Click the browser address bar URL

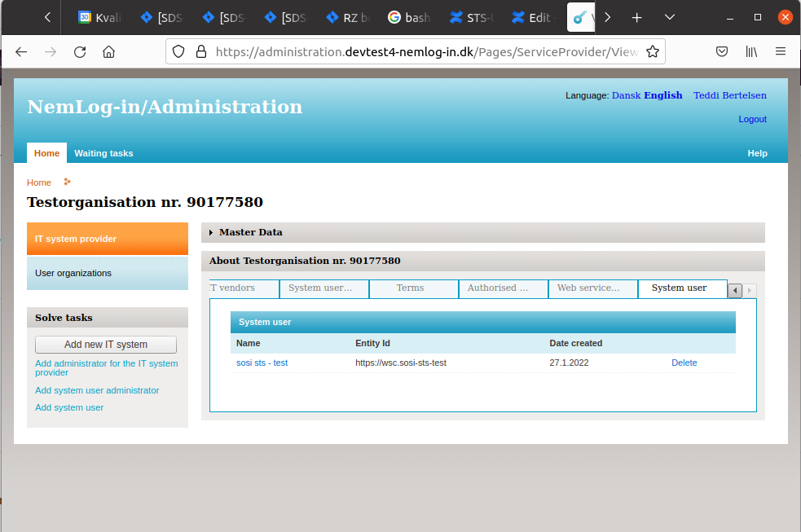coord(424,52)
